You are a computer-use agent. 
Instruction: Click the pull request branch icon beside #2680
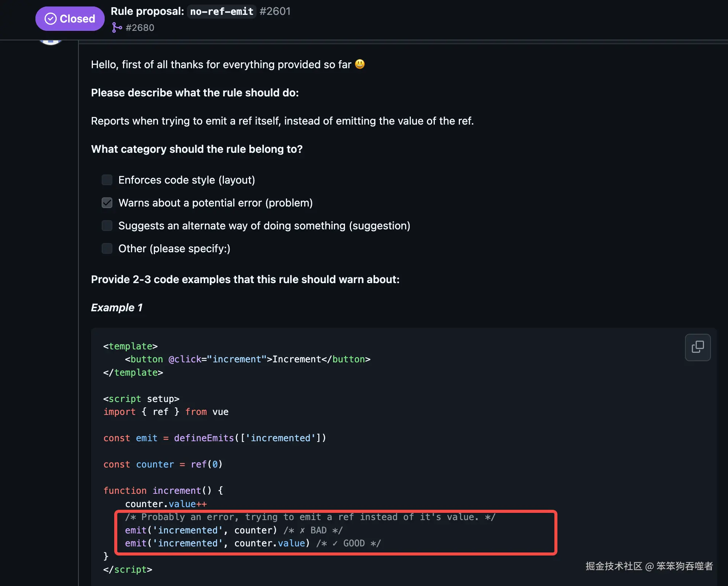click(x=117, y=27)
